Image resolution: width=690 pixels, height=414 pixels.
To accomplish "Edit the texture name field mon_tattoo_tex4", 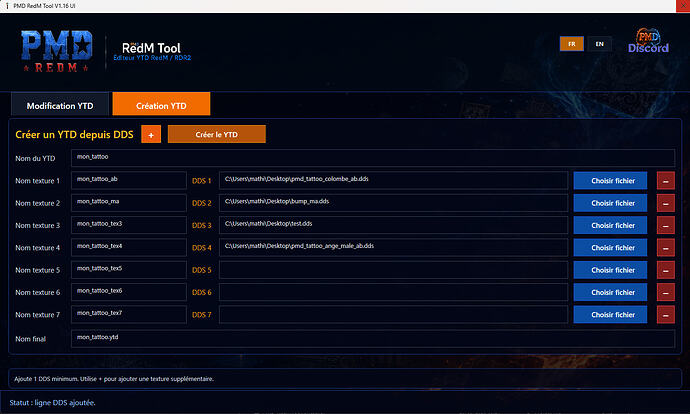I will (x=128, y=247).
